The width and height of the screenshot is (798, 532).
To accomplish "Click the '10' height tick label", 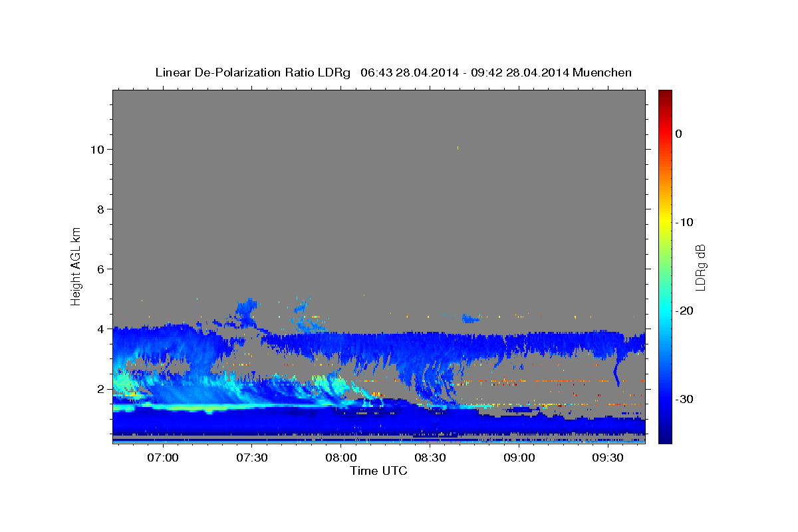I will pos(98,150).
